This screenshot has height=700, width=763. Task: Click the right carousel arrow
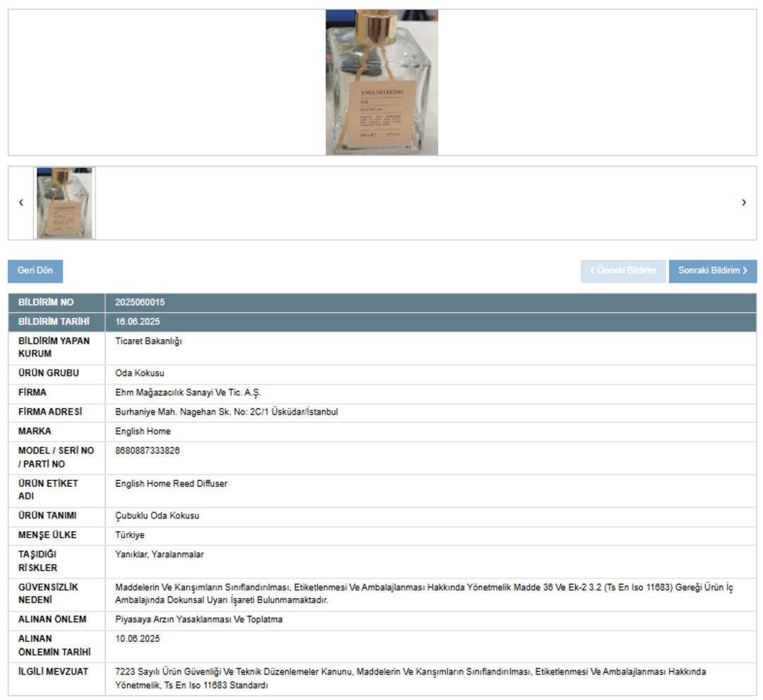743,203
